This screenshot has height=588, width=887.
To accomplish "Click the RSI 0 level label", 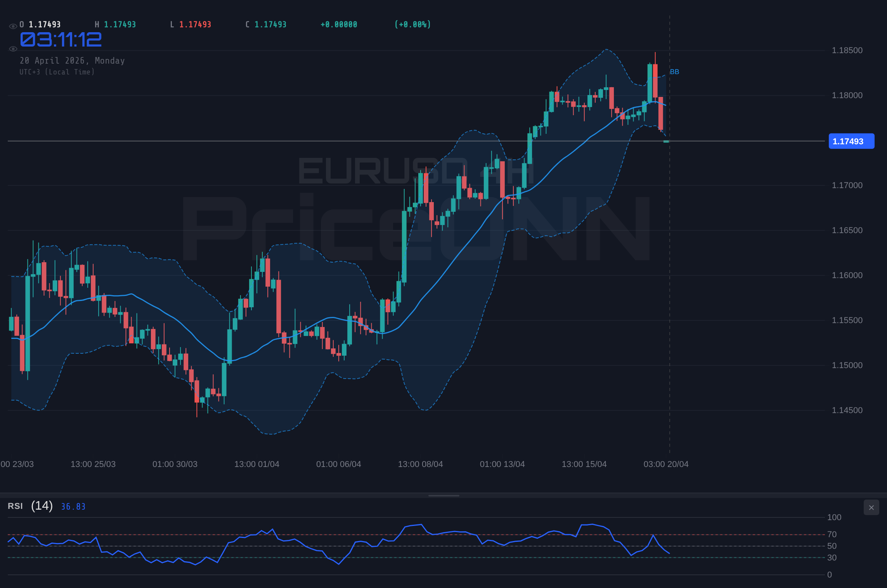I will pos(830,575).
